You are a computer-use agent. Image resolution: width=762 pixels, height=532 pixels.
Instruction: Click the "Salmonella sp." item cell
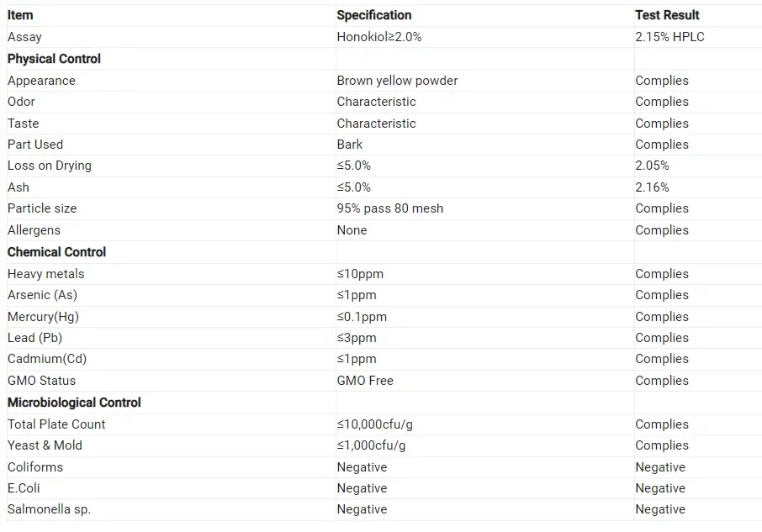pos(49,509)
